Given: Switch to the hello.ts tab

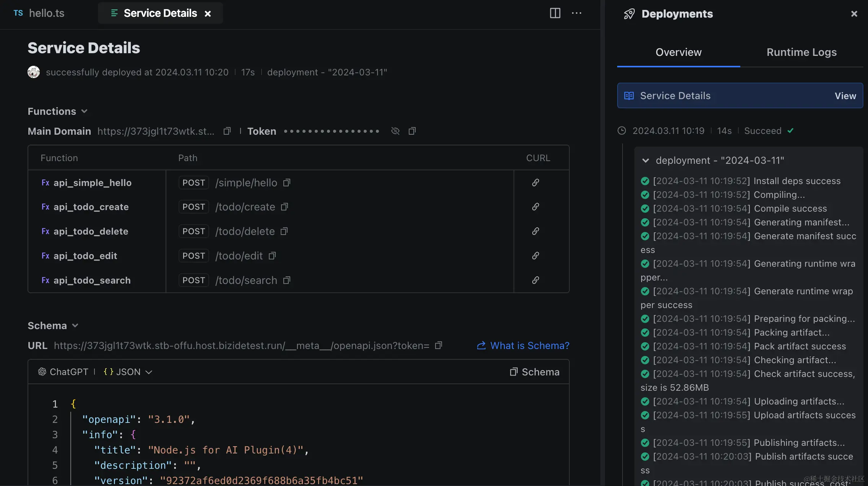Looking at the screenshot, I should point(46,13).
